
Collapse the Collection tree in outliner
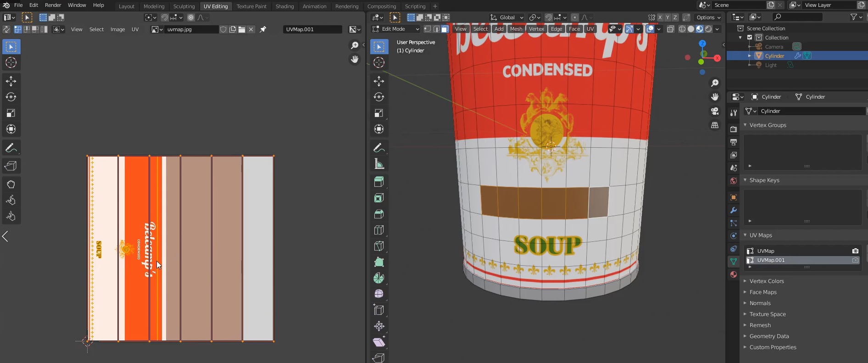(x=740, y=38)
